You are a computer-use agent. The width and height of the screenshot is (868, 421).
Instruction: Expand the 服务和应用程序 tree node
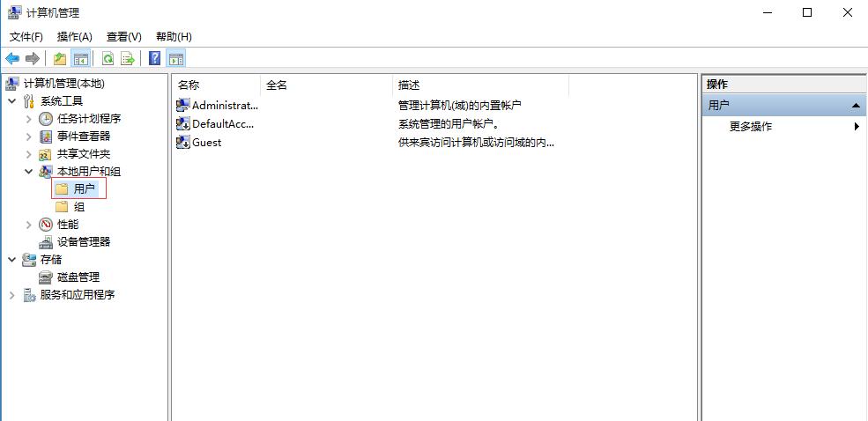(11, 295)
